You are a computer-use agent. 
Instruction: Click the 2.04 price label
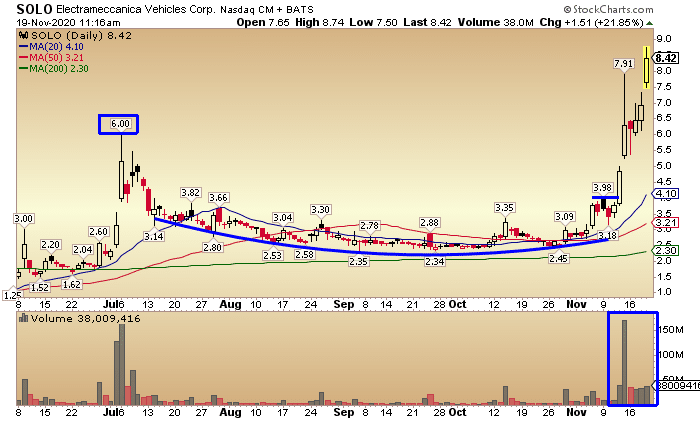(x=83, y=250)
